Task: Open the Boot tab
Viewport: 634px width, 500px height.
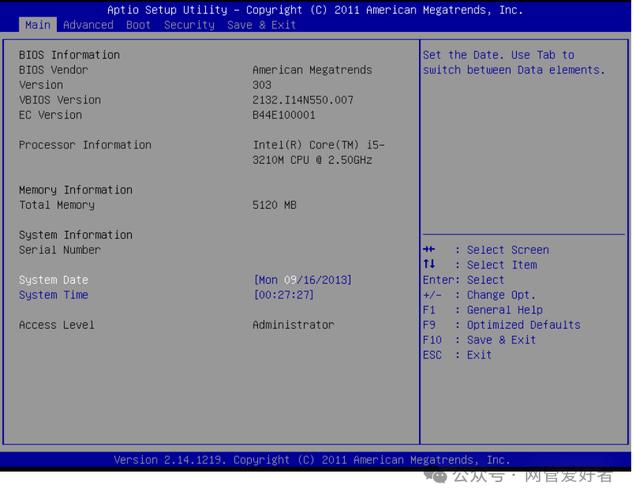Action: [x=138, y=25]
